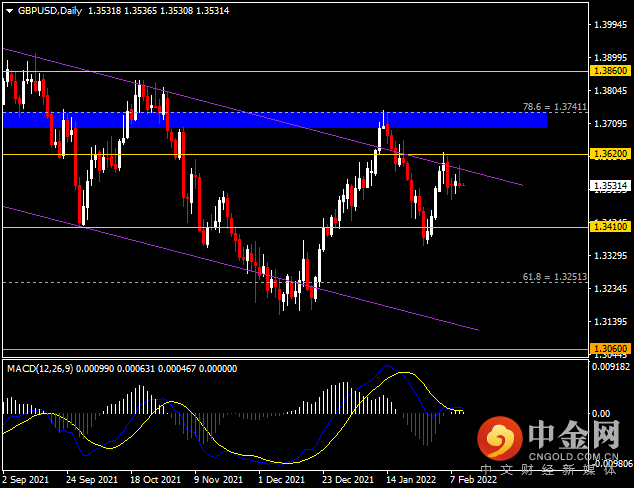
Task: Click the 2 Sep 2021 date label
Action: coord(26,480)
